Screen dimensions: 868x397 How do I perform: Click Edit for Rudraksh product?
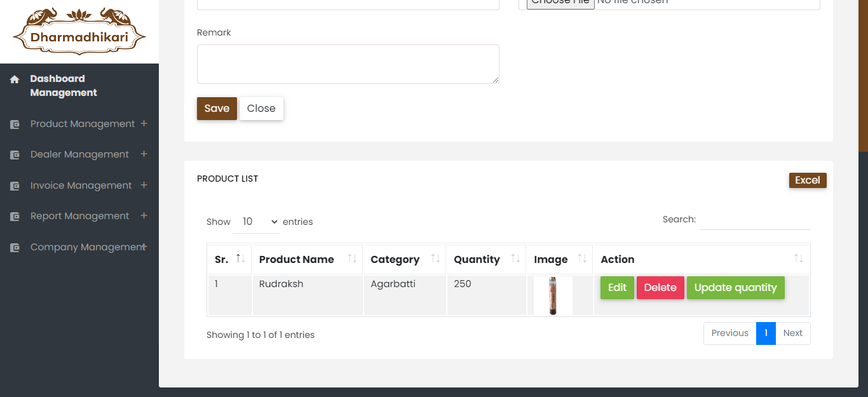coord(617,288)
